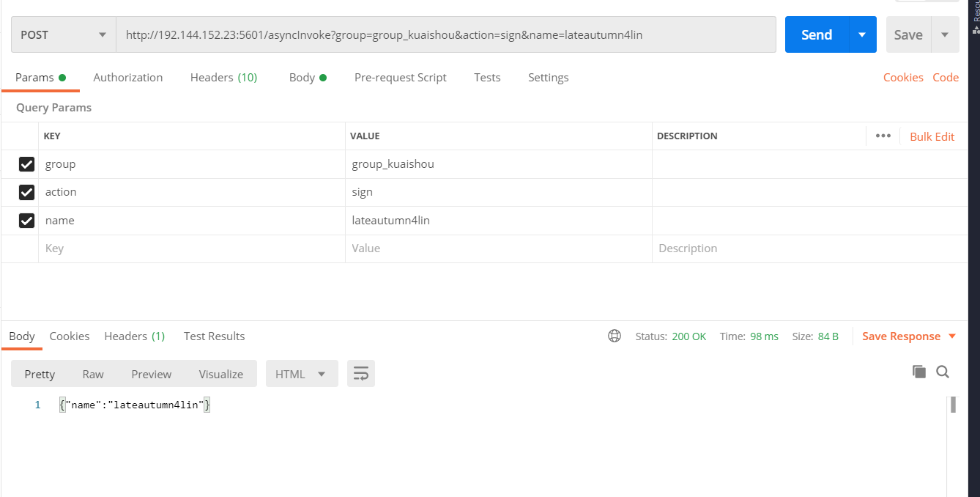Switch to the Authorization tab
This screenshot has width=980, height=497.
point(127,78)
